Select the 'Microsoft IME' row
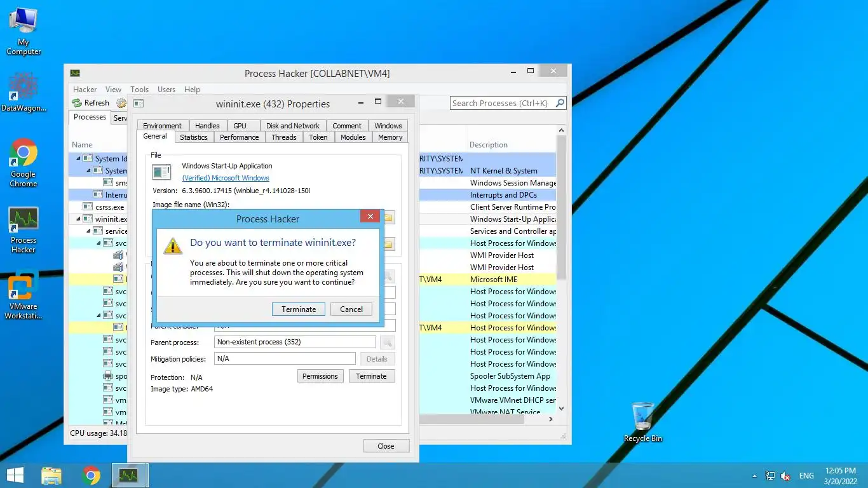Screen dimensions: 868x488 click(494, 280)
